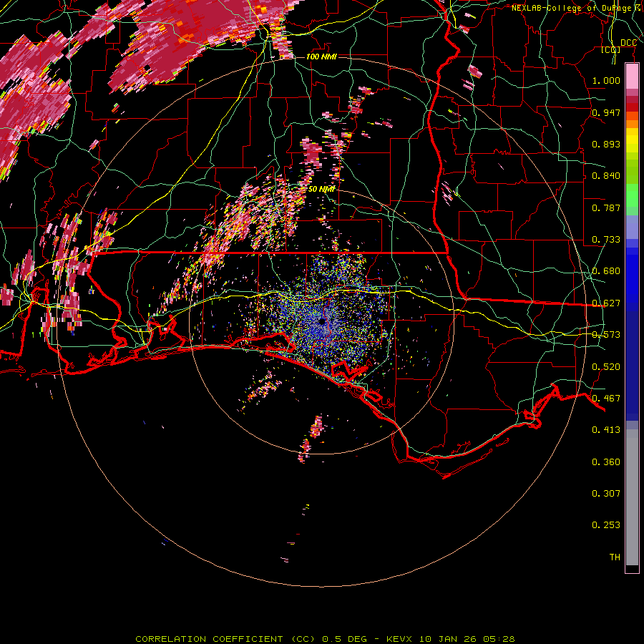Click the NEXLAB-College of DuPage credit text
Image resolution: width=644 pixels, height=644 pixels.
click(x=577, y=8)
